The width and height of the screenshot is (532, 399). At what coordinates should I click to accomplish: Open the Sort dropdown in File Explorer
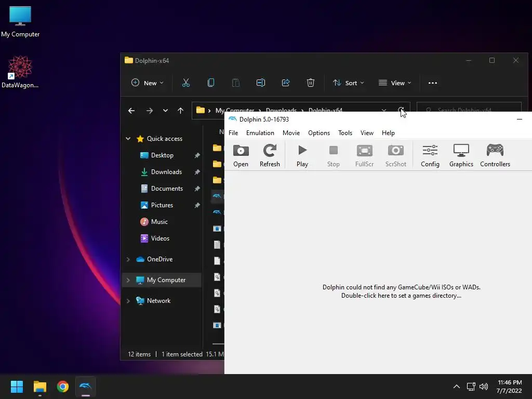349,83
